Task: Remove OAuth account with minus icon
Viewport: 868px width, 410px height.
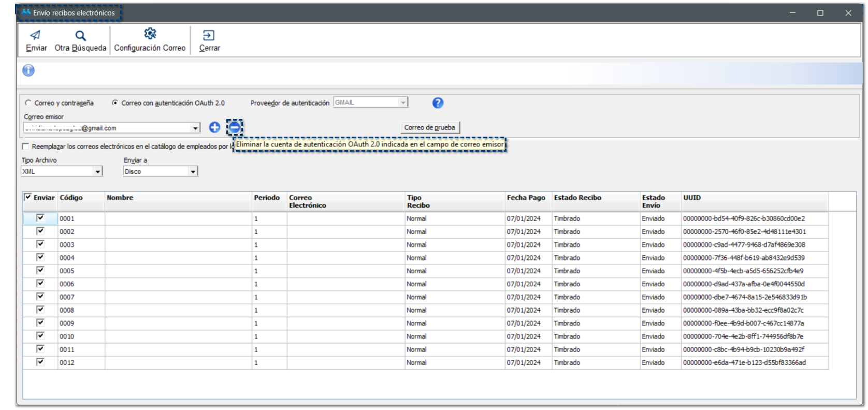Action: click(x=234, y=127)
